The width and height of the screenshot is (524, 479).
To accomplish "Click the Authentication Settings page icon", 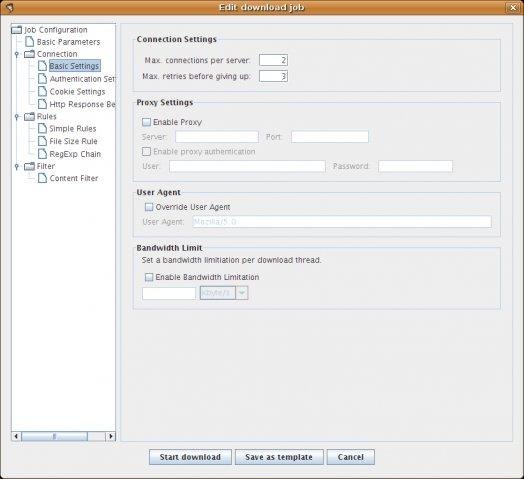I will [42, 79].
